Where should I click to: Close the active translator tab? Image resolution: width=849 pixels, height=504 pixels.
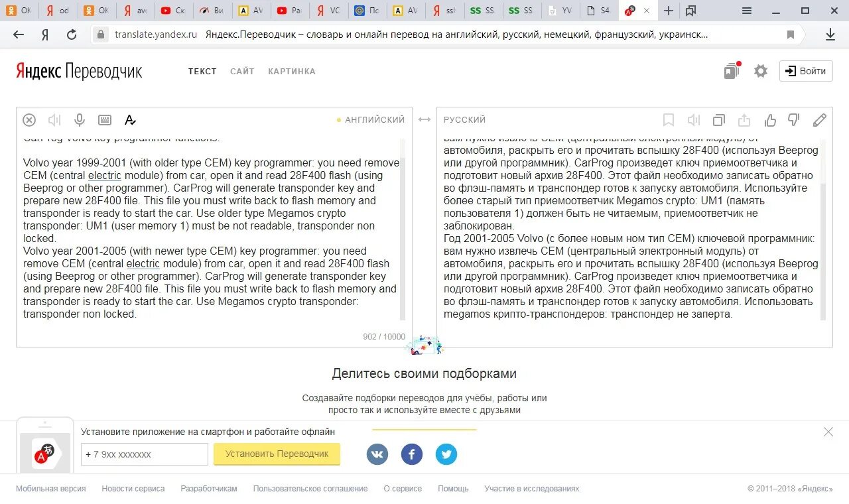[x=647, y=11]
